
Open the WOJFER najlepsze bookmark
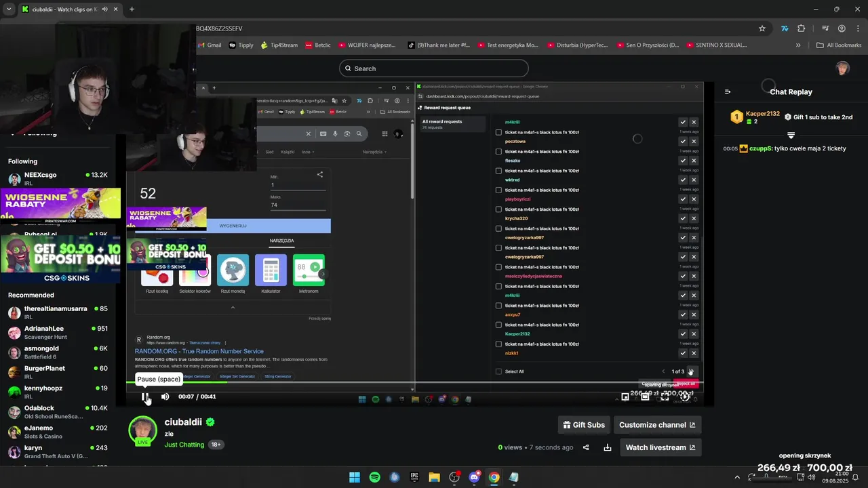click(x=367, y=45)
